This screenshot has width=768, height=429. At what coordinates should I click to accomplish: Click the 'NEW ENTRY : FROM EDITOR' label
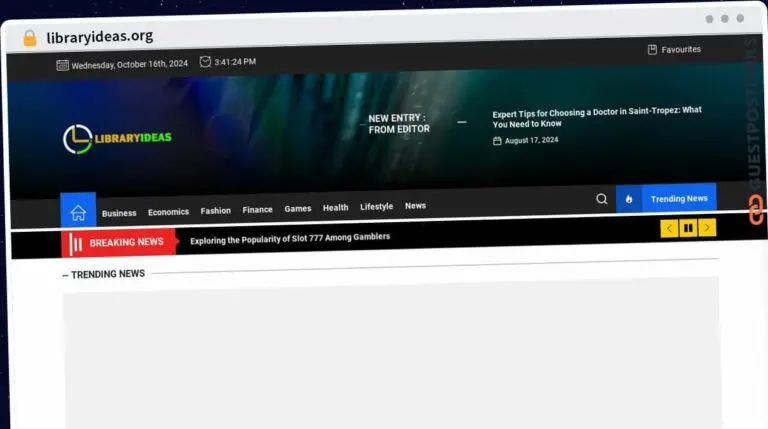[x=399, y=124]
